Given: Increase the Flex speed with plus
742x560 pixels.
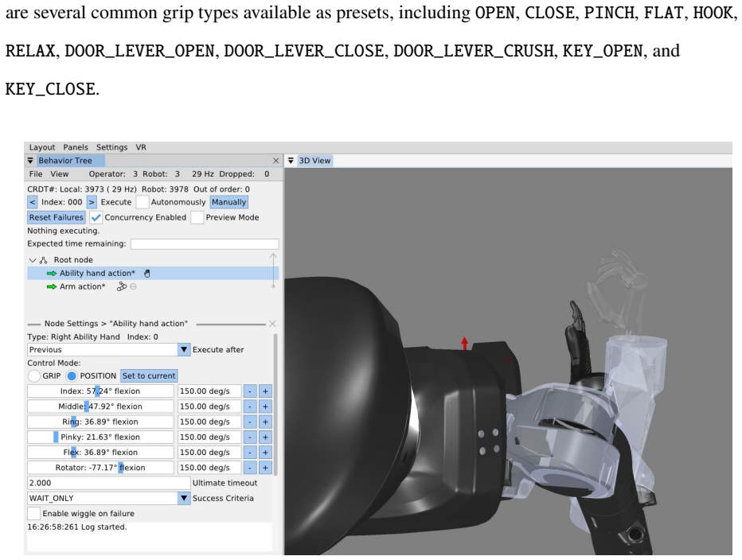Looking at the screenshot, I should [x=265, y=452].
